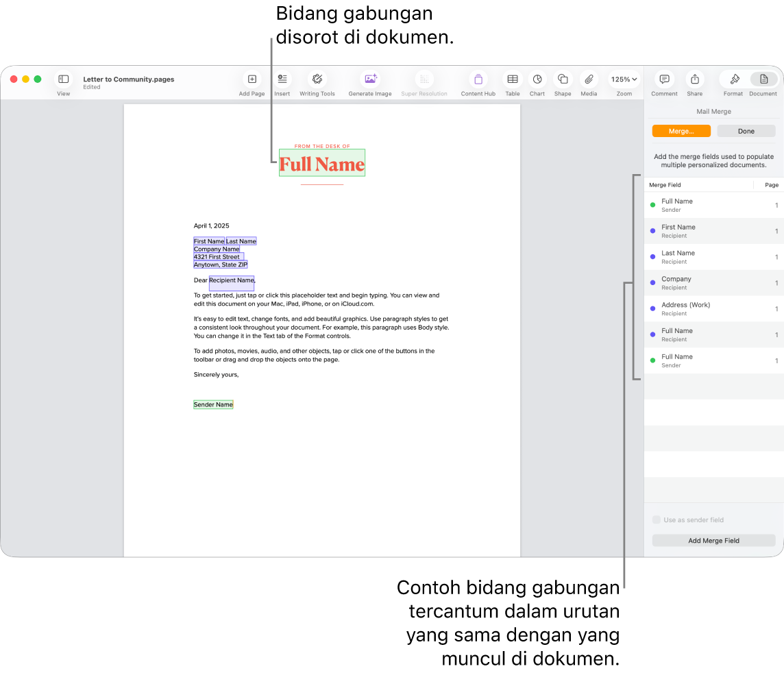Select the Address (Work) Recipient row

[x=713, y=309]
